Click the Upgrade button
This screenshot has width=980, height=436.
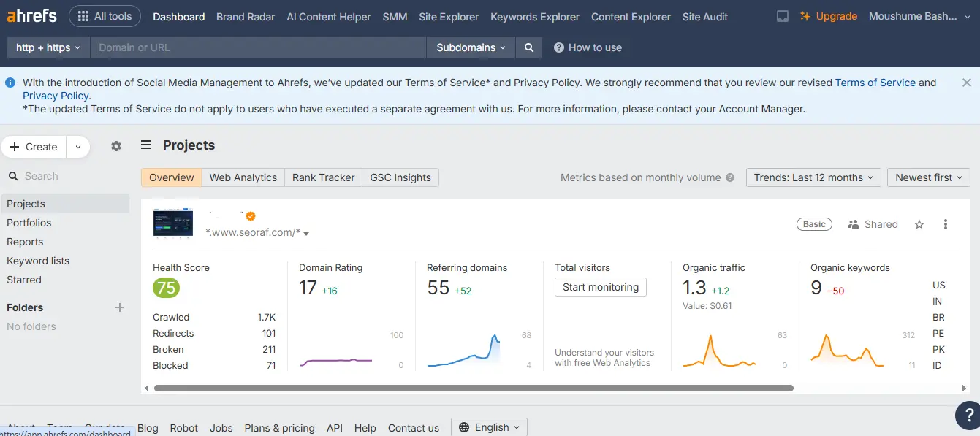click(829, 16)
